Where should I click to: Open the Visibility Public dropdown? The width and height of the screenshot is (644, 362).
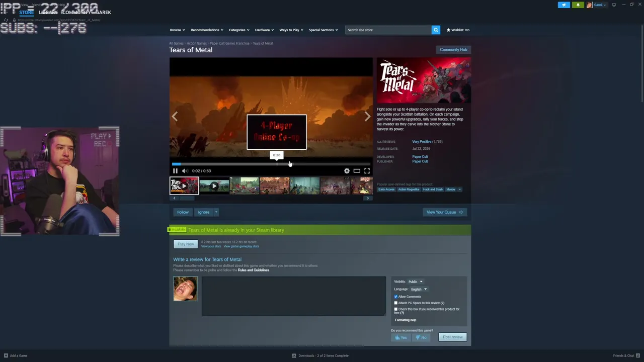tap(415, 282)
